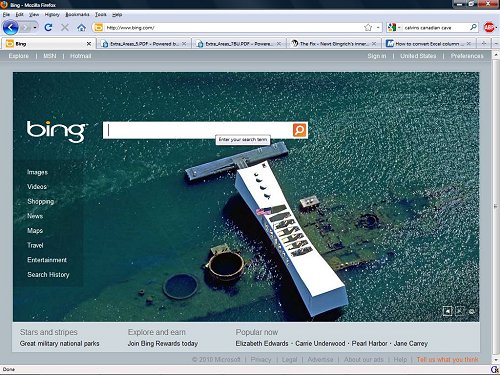Click the Forward arrow button
The width and height of the screenshot is (500, 375).
point(25,28)
